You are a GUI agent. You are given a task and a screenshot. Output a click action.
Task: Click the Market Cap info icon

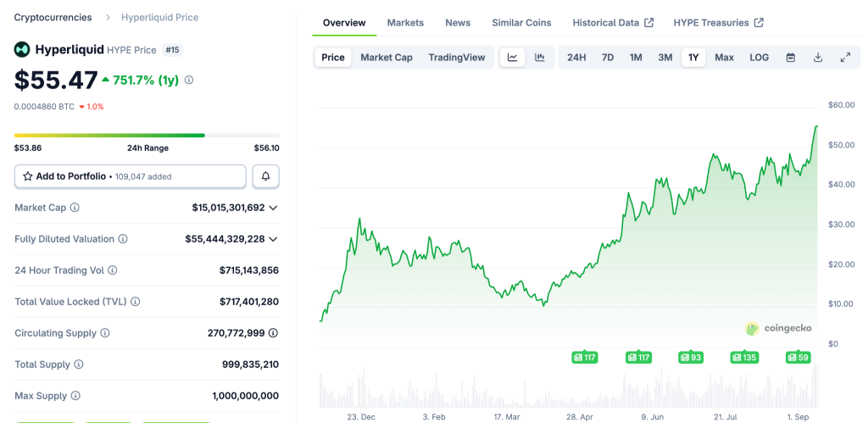[x=75, y=208]
